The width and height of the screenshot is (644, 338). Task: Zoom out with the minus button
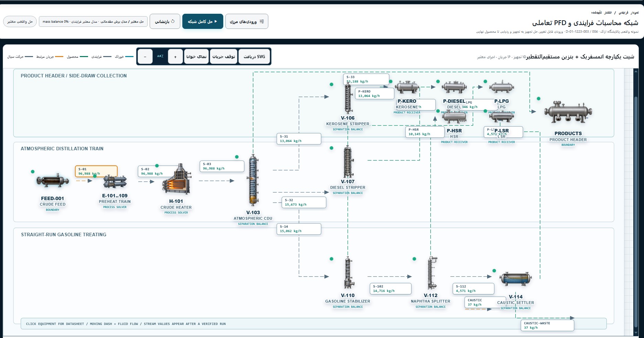(x=145, y=56)
